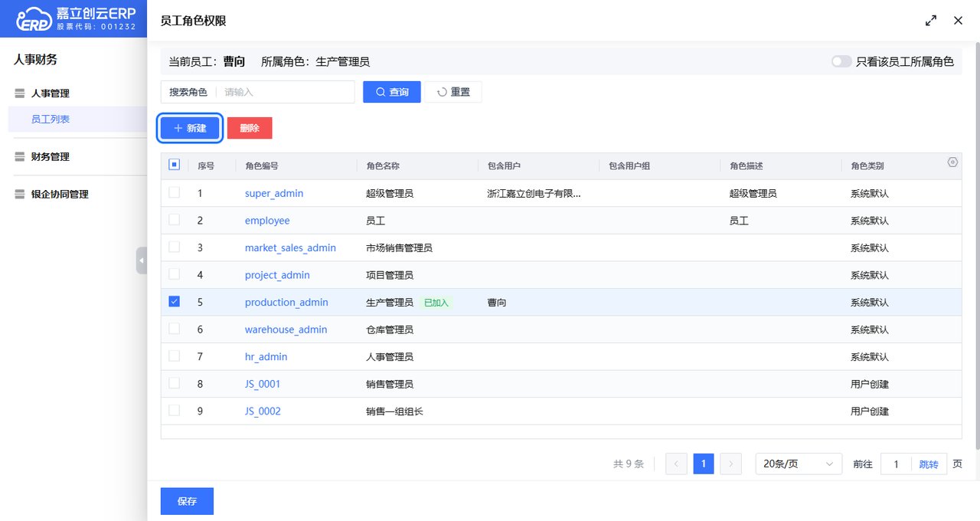
Task: Check the market_sales_admin row checkbox
Action: tap(174, 247)
